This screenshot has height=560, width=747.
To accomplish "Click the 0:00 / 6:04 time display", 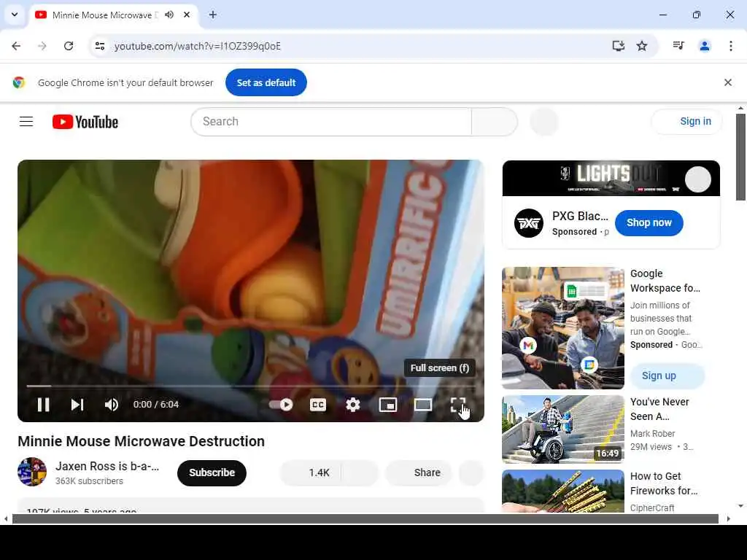I will (156, 404).
